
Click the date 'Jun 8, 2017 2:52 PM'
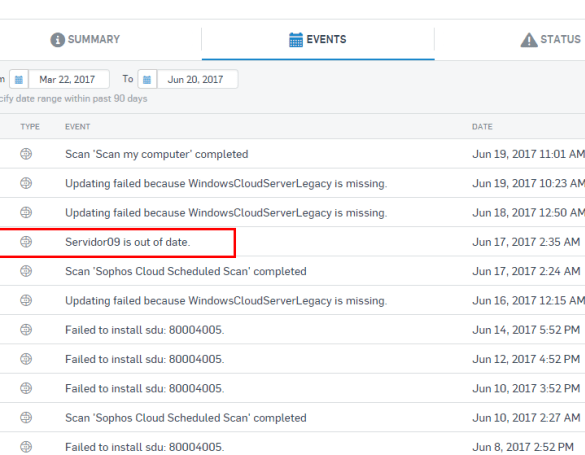point(523,447)
